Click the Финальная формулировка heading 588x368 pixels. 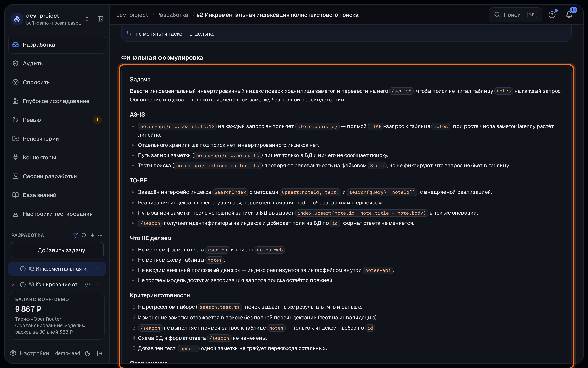coord(162,58)
